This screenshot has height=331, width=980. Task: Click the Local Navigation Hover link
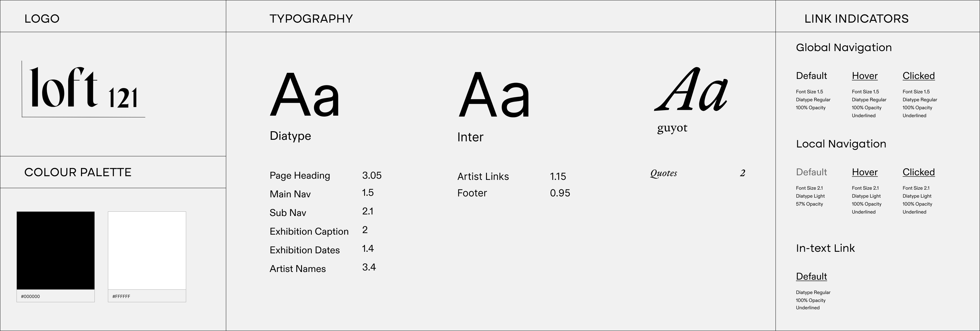click(x=864, y=172)
